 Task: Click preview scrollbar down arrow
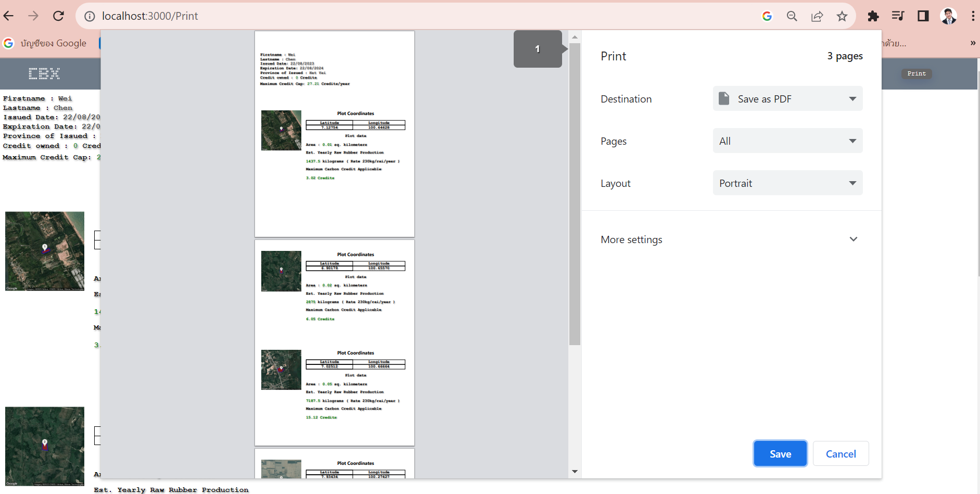click(575, 472)
